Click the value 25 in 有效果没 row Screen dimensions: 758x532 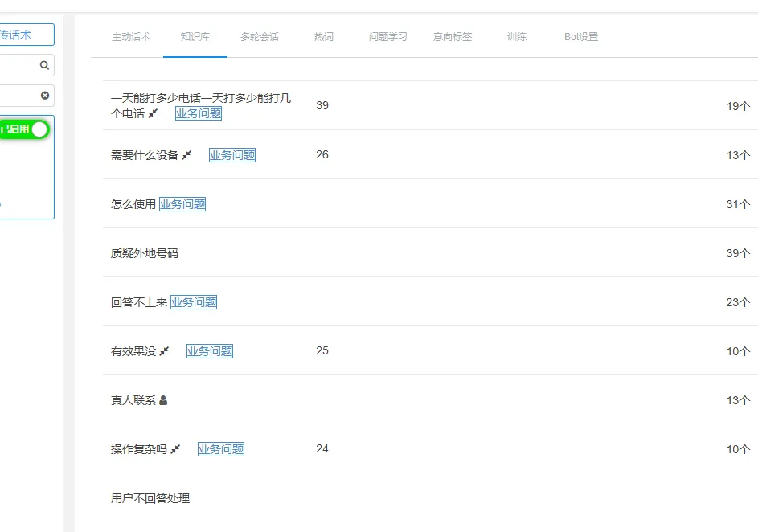point(322,351)
